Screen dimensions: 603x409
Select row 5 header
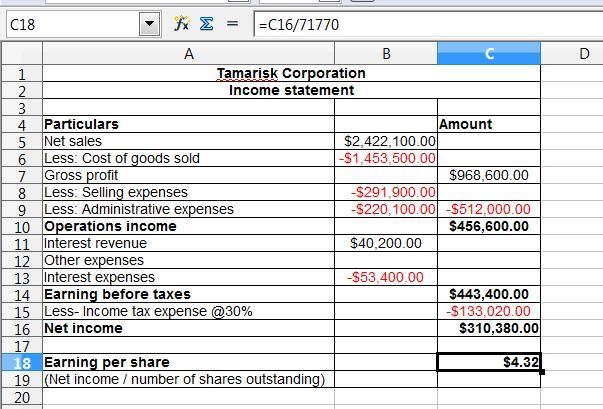coord(22,141)
